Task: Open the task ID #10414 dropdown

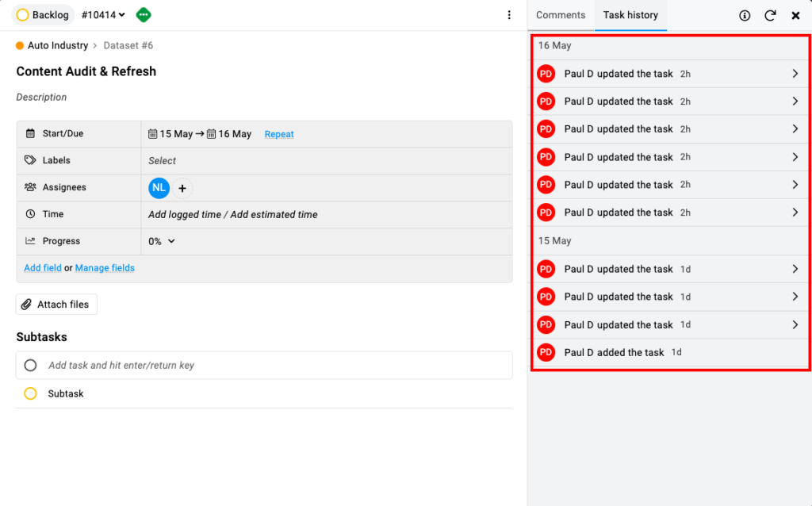Action: click(x=103, y=15)
